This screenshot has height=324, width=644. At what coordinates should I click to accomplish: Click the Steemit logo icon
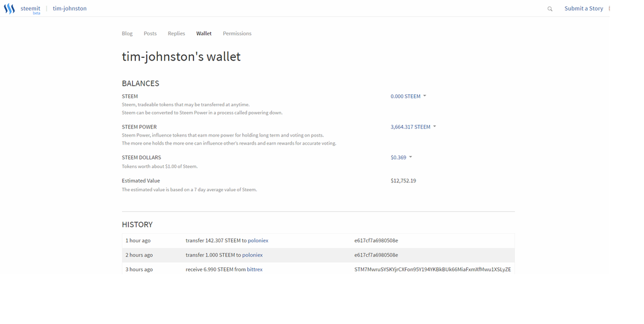pos(9,8)
